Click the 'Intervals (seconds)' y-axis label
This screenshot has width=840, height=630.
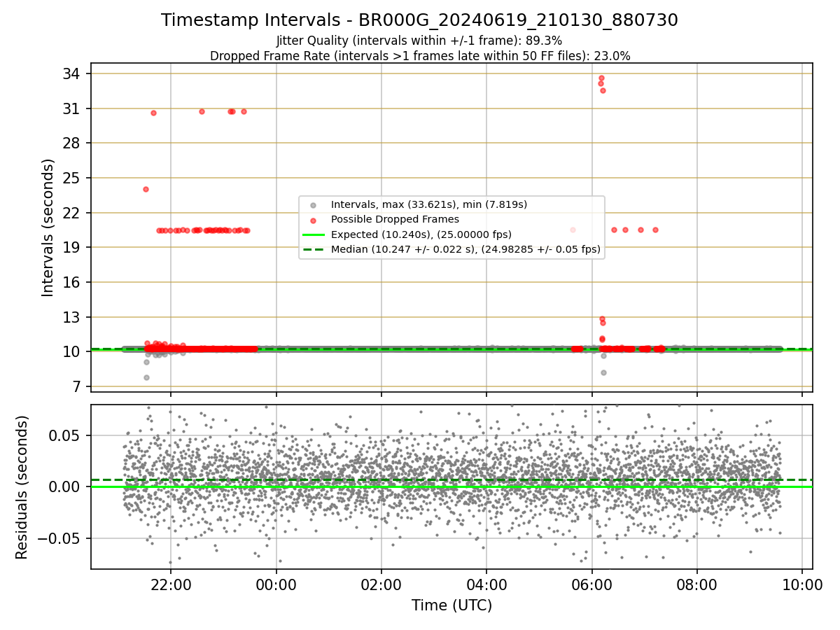[x=48, y=227]
